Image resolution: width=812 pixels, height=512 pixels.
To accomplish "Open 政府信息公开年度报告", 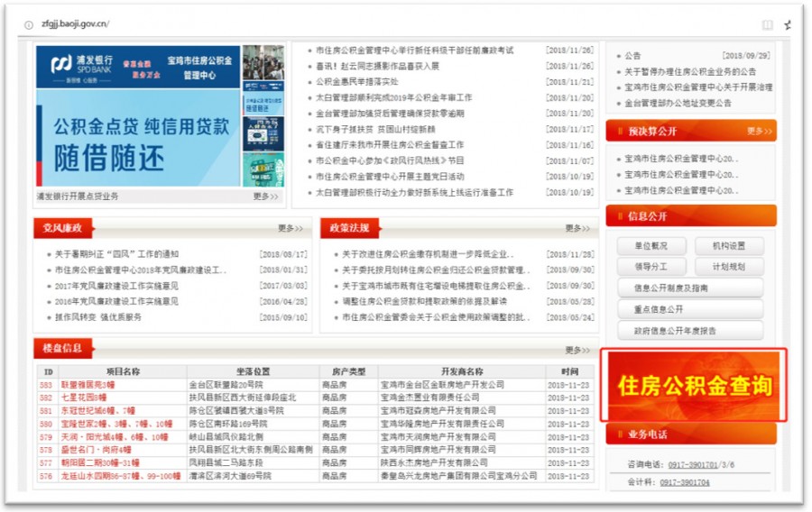I will [x=689, y=331].
